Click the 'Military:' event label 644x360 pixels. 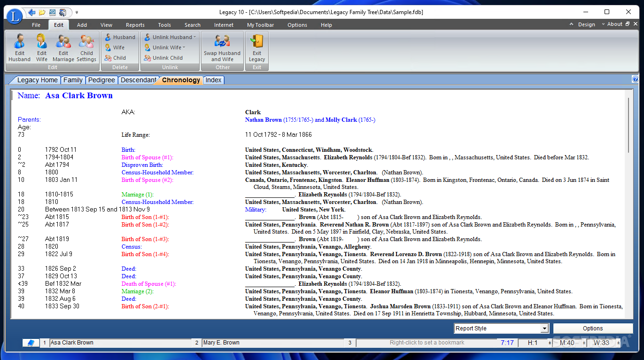256,210
